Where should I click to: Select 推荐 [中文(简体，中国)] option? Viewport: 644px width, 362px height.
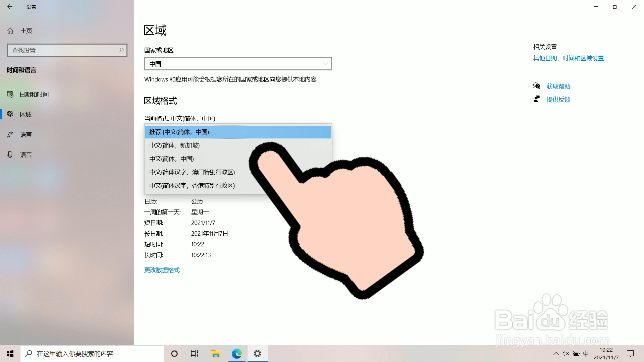[238, 132]
